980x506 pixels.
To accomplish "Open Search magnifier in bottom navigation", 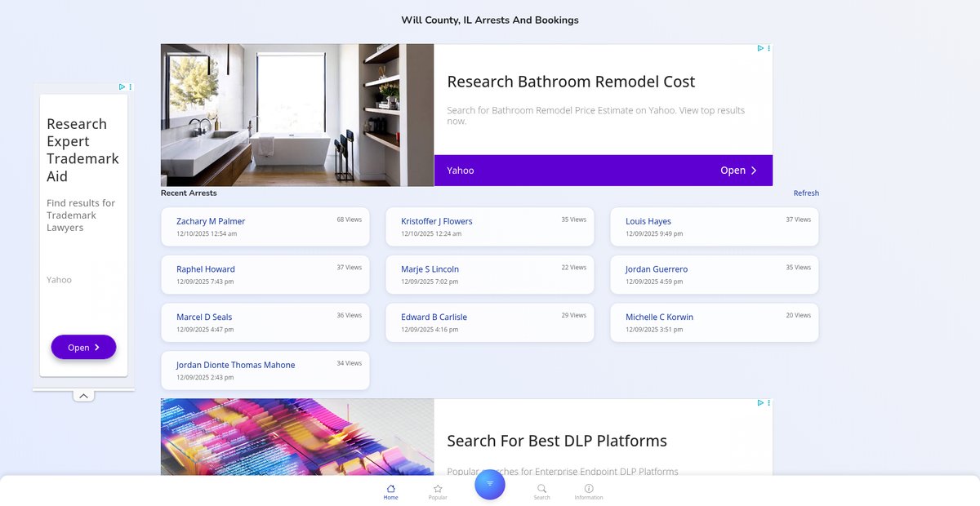I will click(541, 489).
